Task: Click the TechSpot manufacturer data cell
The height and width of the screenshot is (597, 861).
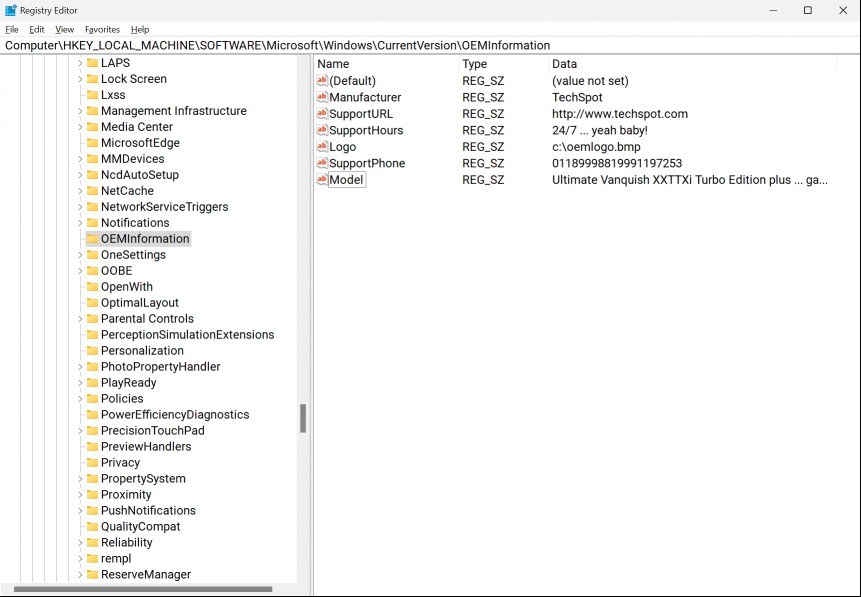Action: pos(577,97)
